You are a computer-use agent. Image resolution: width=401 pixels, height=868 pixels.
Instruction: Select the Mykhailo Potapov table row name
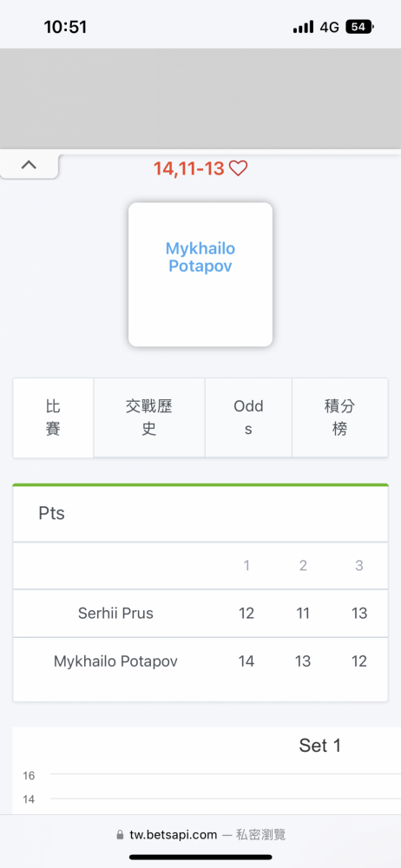115,661
